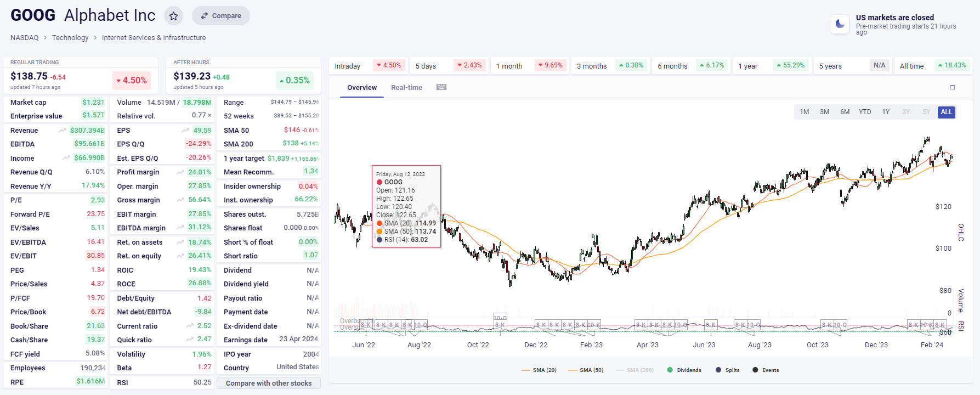This screenshot has width=980, height=395.
Task: Add GOOG to favorites with the star icon
Action: click(173, 16)
